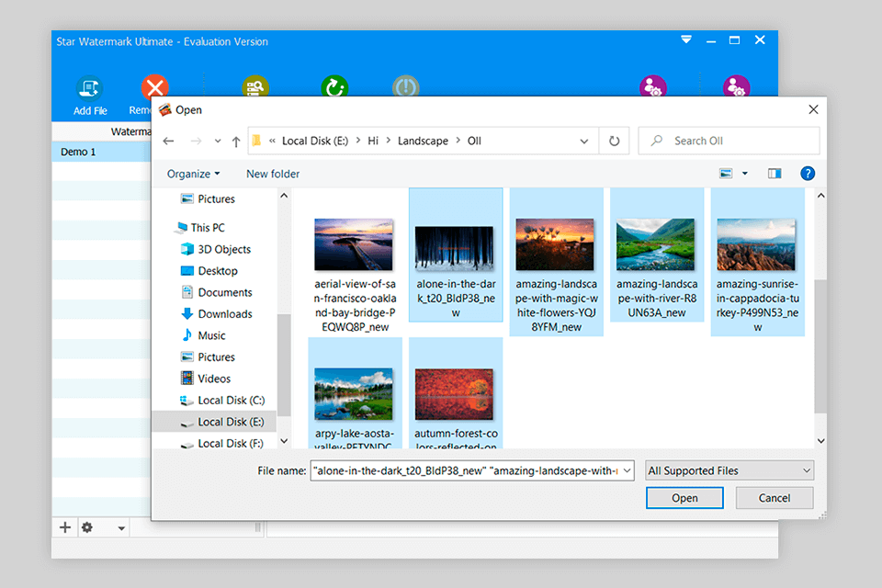Select Demo 1 template in Star Watermark list
882x588 pixels.
pyautogui.click(x=101, y=152)
